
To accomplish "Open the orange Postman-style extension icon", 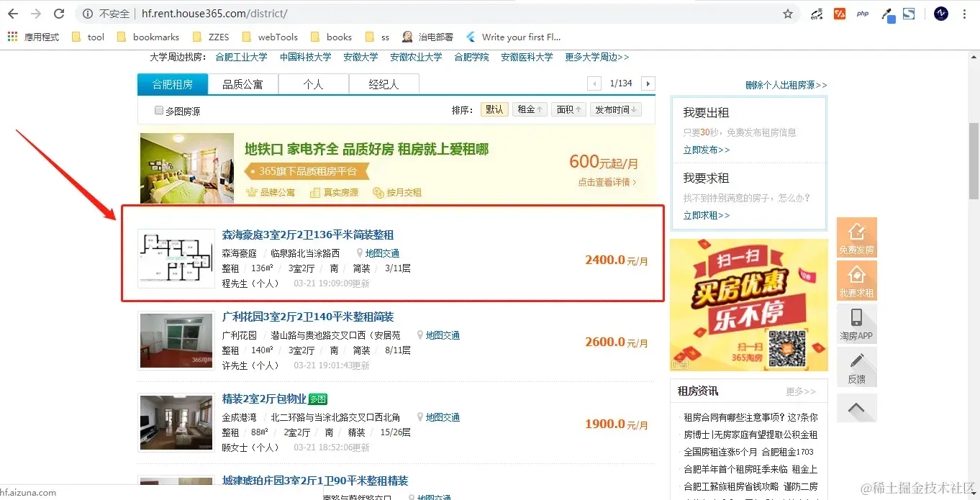I will (x=839, y=14).
